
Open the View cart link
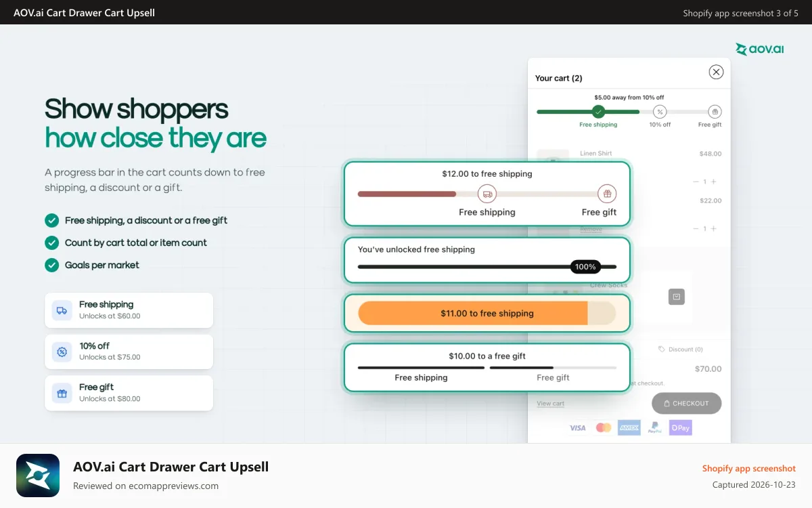coord(550,404)
